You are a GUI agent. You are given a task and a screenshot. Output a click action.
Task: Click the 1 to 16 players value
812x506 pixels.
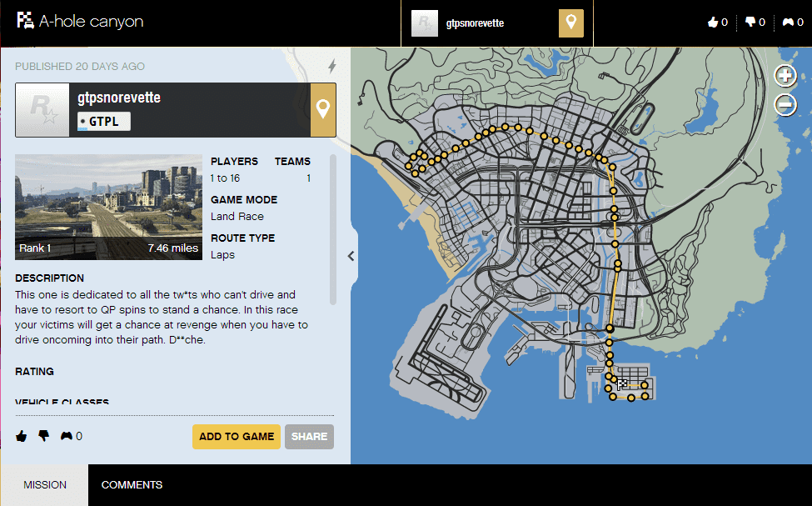pyautogui.click(x=225, y=178)
